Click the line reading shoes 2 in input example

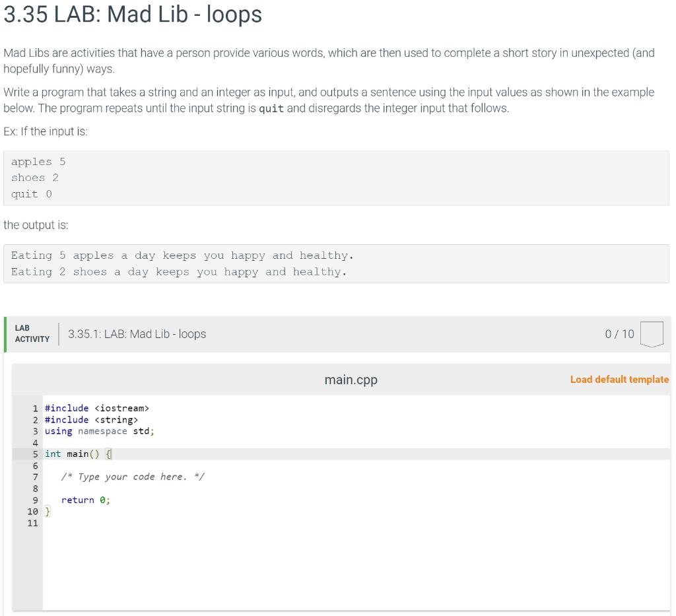[x=35, y=177]
